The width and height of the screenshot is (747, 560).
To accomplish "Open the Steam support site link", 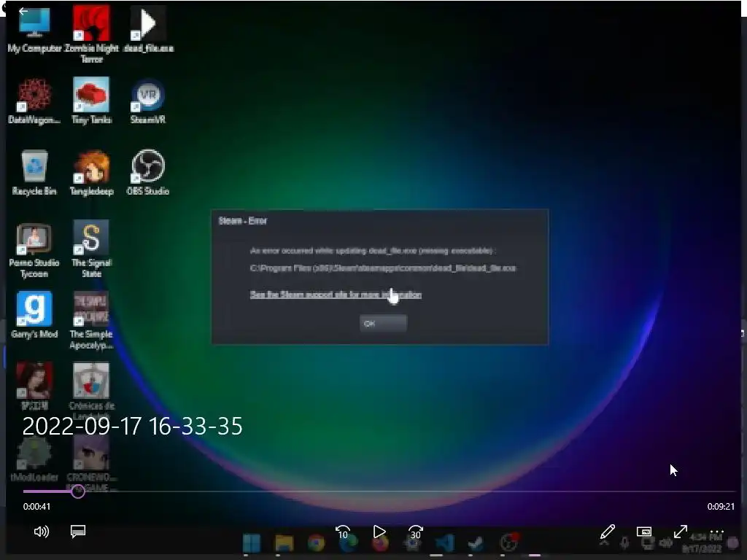I will click(336, 295).
